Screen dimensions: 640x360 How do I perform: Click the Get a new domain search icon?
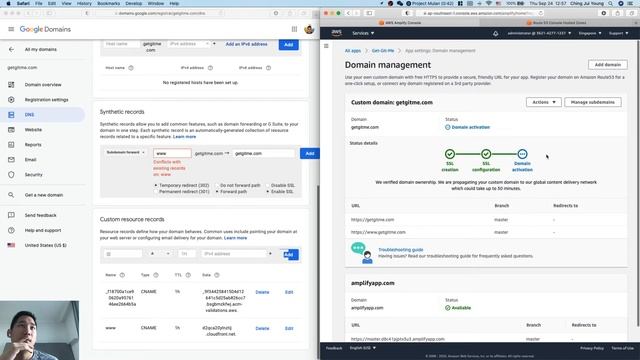click(11, 195)
